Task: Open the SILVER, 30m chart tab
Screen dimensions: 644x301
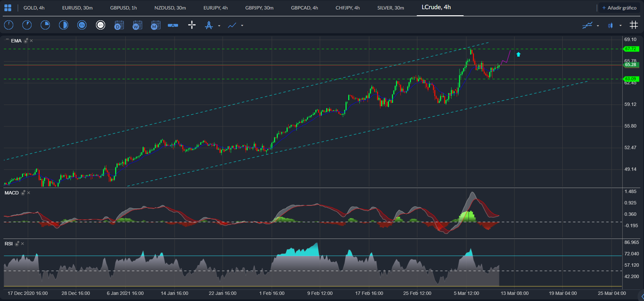Action: 390,8
